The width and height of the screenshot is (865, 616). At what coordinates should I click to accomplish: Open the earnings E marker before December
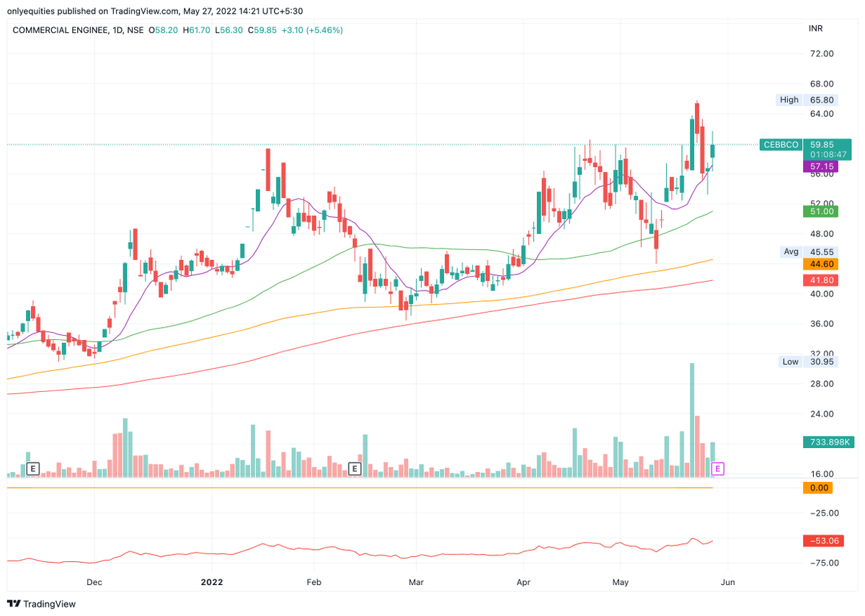32,469
